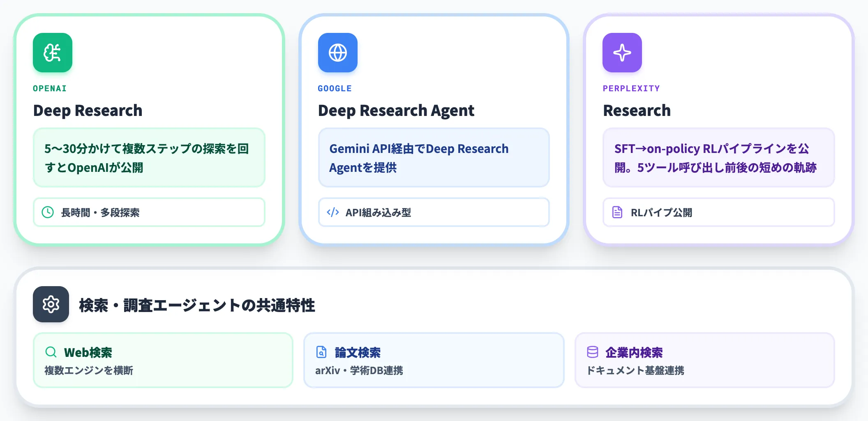The height and width of the screenshot is (421, 868).
Task: Click the OPENAI label
Action: (x=50, y=88)
